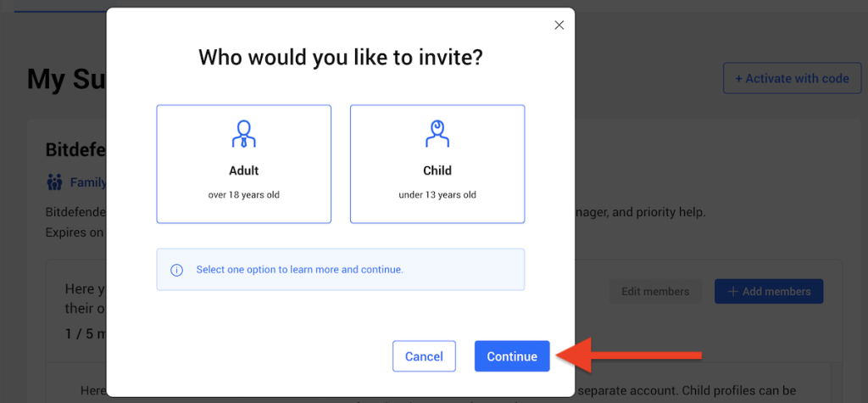Click plus sign on Activate with code

[738, 78]
